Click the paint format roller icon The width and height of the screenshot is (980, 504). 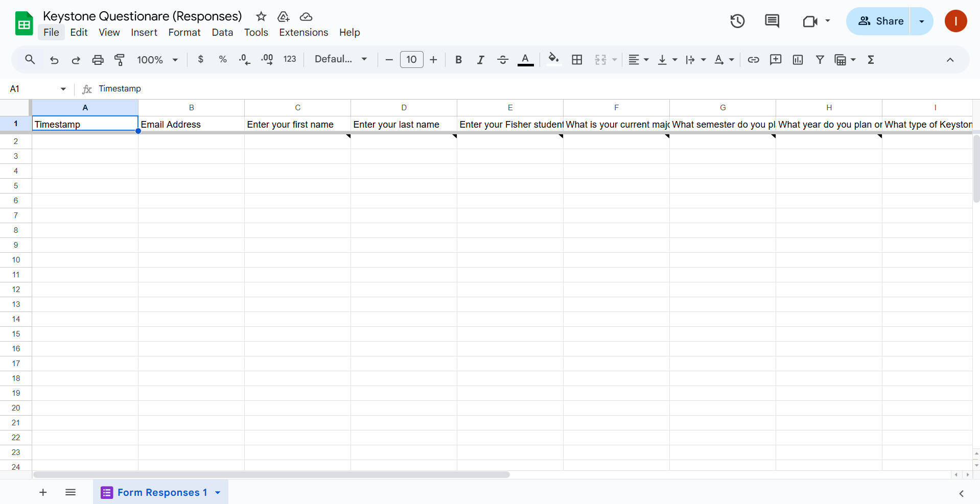(x=120, y=60)
